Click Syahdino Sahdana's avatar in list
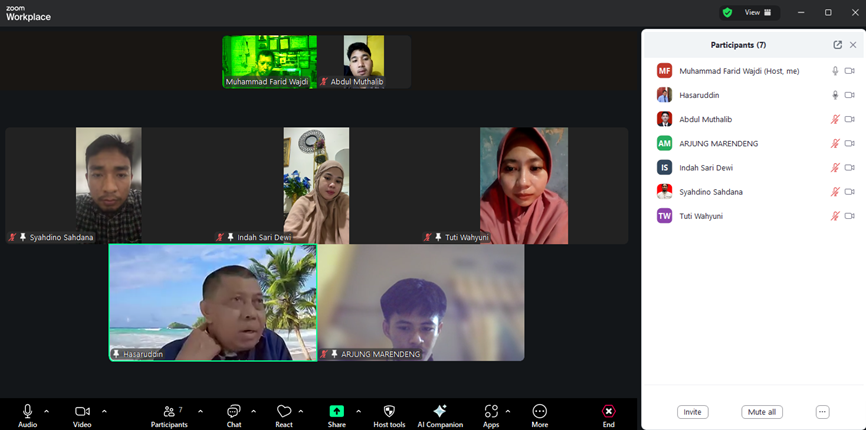Screen dimensions: 866x430 pos(664,192)
